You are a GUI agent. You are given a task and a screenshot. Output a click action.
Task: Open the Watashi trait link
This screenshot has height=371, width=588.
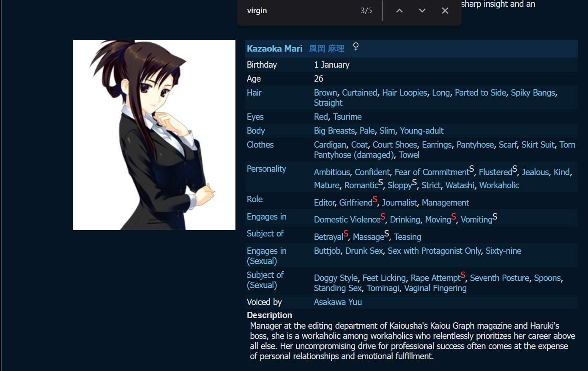460,185
